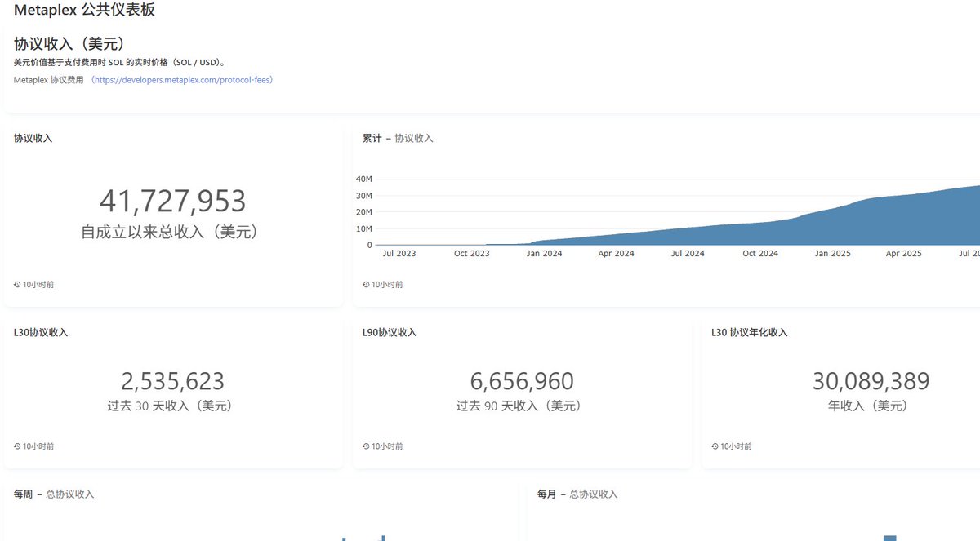Click the Jan 2024 axis label
Image resolution: width=980 pixels, height=541 pixels.
tap(544, 254)
